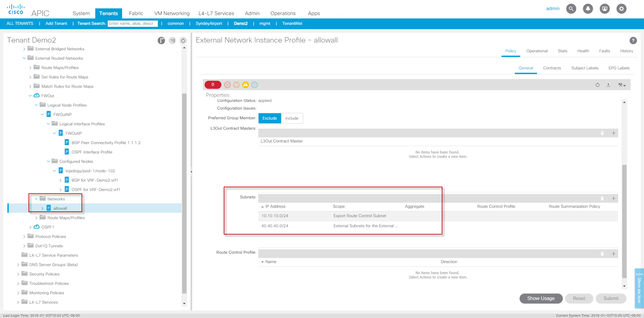Viewport: 644px width, 318px height.
Task: Open the settings gear icon in header
Action: tap(621, 9)
